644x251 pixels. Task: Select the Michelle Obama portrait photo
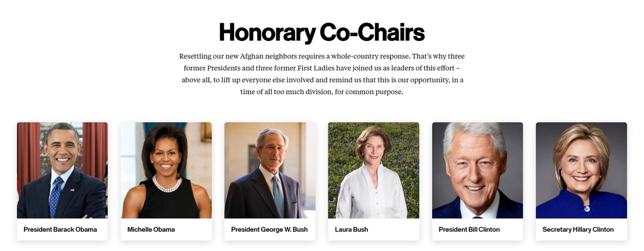click(166, 170)
